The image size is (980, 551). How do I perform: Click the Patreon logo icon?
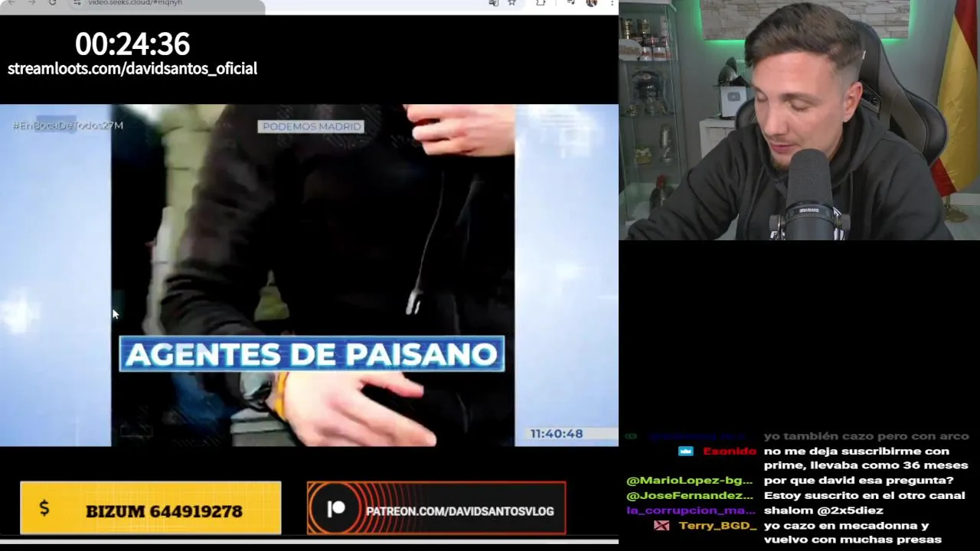[336, 510]
